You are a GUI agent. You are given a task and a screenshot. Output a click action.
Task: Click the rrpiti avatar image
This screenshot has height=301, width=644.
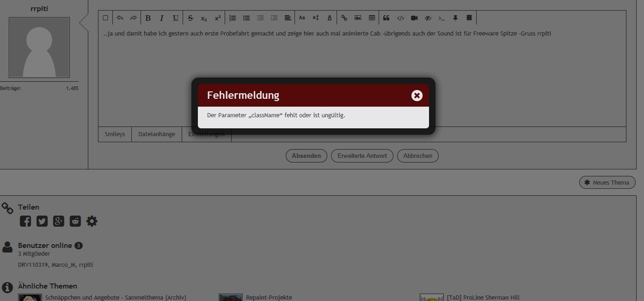pos(39,48)
